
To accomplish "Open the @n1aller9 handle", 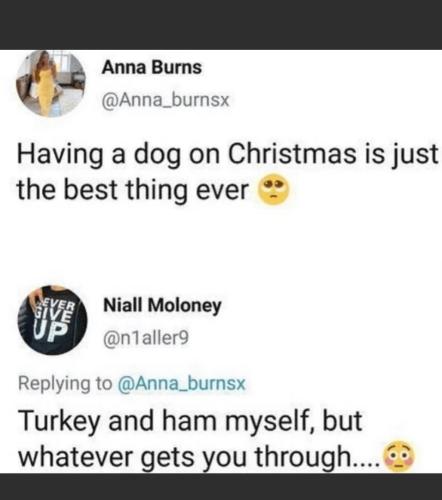I will click(146, 338).
